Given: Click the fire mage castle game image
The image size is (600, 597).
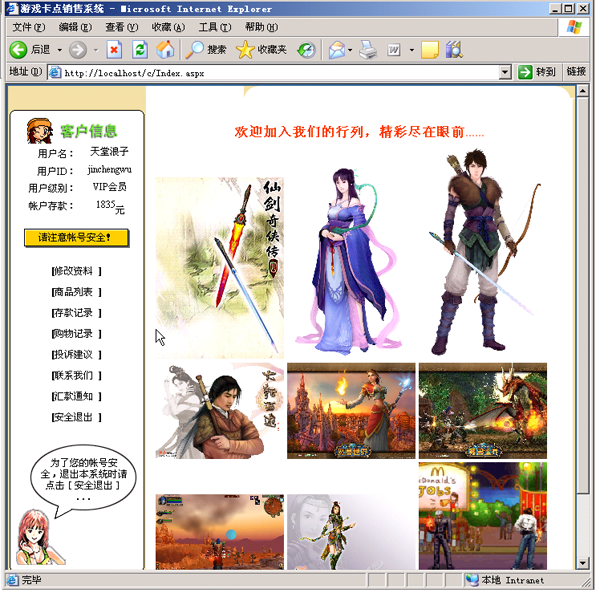Looking at the screenshot, I should pyautogui.click(x=351, y=411).
